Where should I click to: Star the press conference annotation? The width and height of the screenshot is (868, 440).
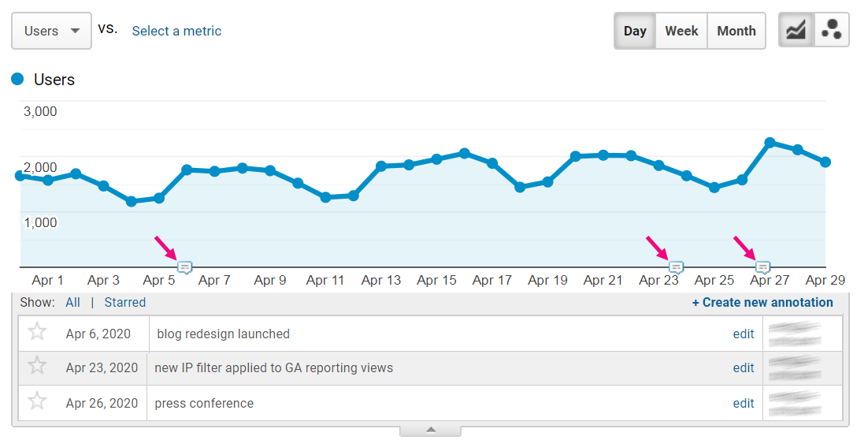(x=37, y=402)
